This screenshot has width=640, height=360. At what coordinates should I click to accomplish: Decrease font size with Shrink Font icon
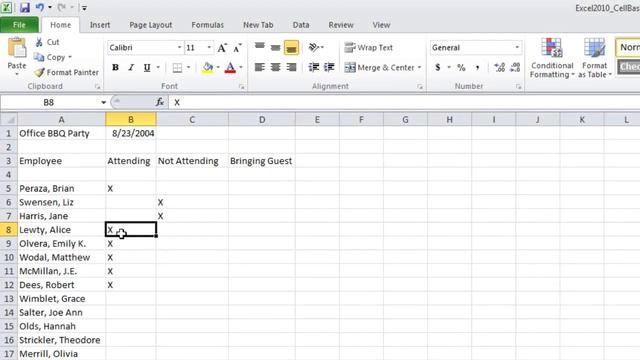pyautogui.click(x=238, y=48)
